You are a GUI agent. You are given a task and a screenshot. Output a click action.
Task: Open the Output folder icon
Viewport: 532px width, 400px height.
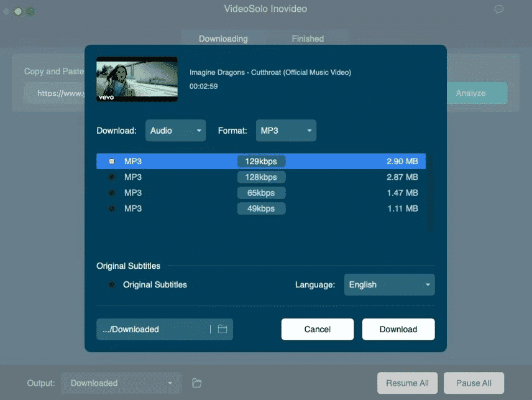196,383
